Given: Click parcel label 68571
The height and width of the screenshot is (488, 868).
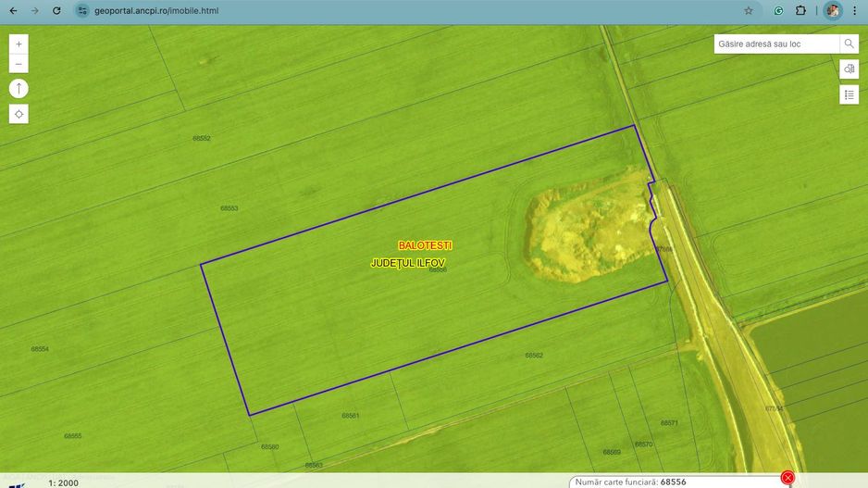Looking at the screenshot, I should pos(669,422).
